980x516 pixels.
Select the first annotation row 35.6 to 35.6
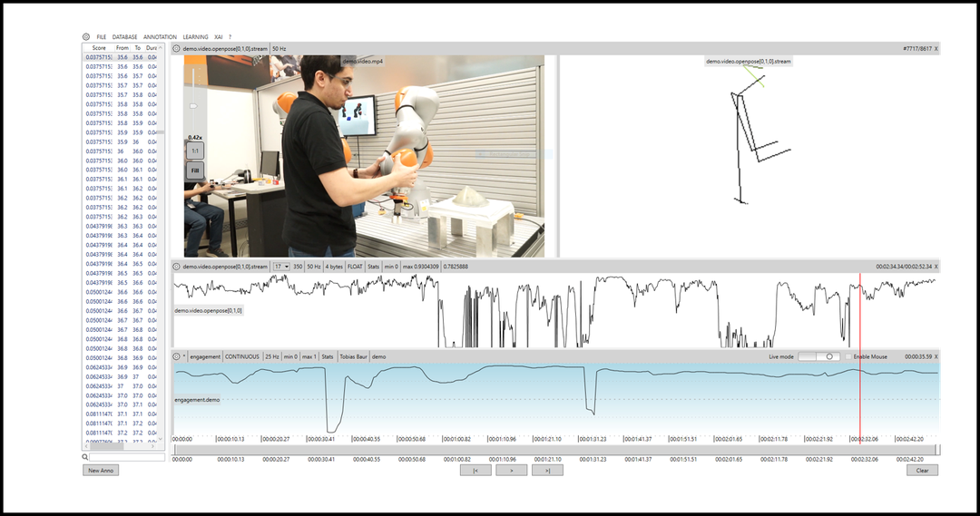[x=122, y=57]
